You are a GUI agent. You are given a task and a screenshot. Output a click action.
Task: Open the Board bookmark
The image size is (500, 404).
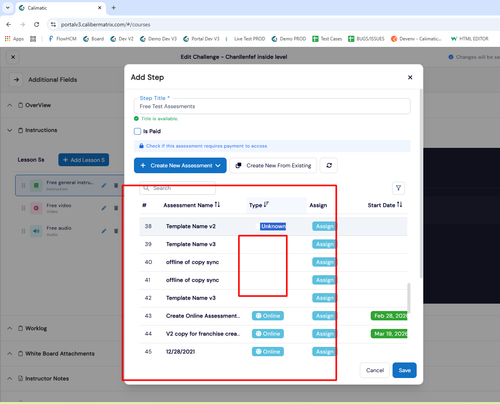tap(94, 39)
